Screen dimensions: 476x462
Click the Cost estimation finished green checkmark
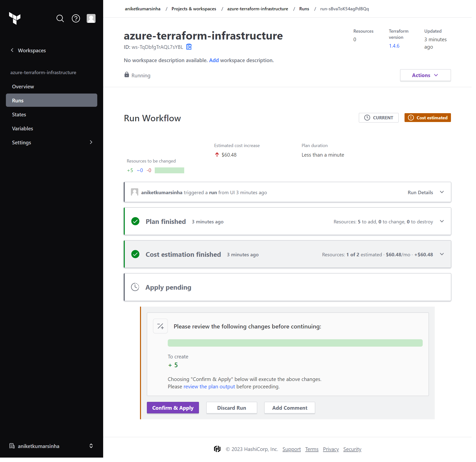tap(135, 254)
